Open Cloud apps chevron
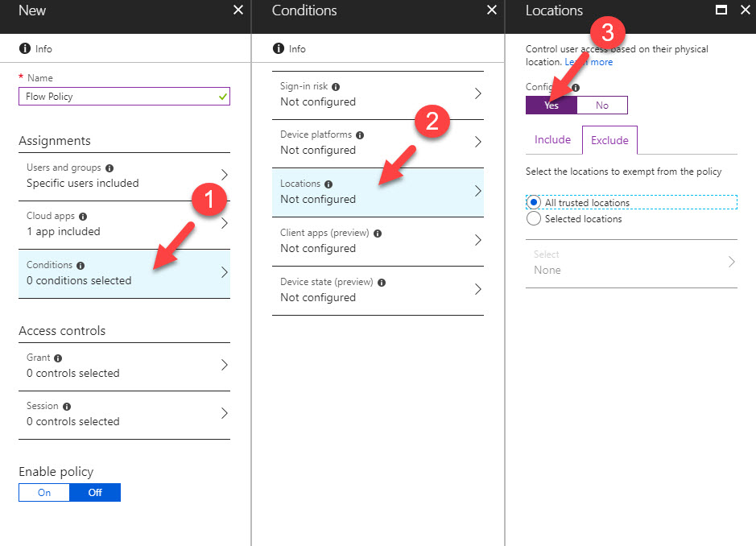 [224, 223]
